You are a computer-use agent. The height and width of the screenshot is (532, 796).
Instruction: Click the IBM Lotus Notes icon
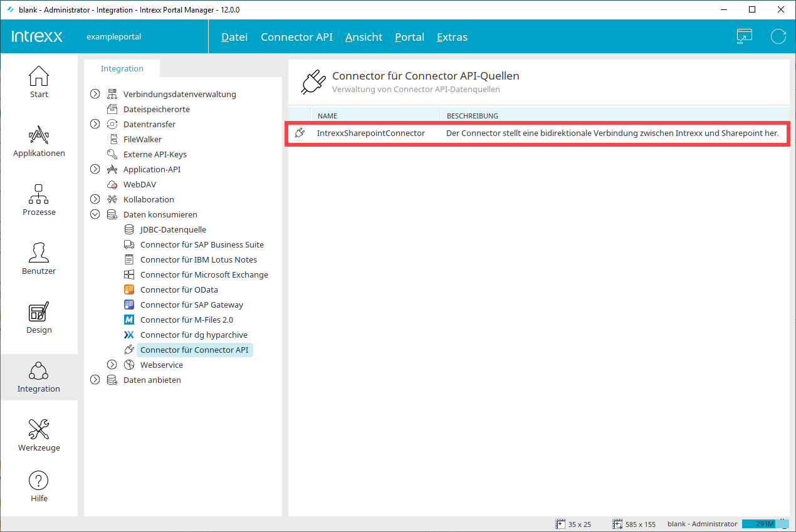pyautogui.click(x=129, y=259)
